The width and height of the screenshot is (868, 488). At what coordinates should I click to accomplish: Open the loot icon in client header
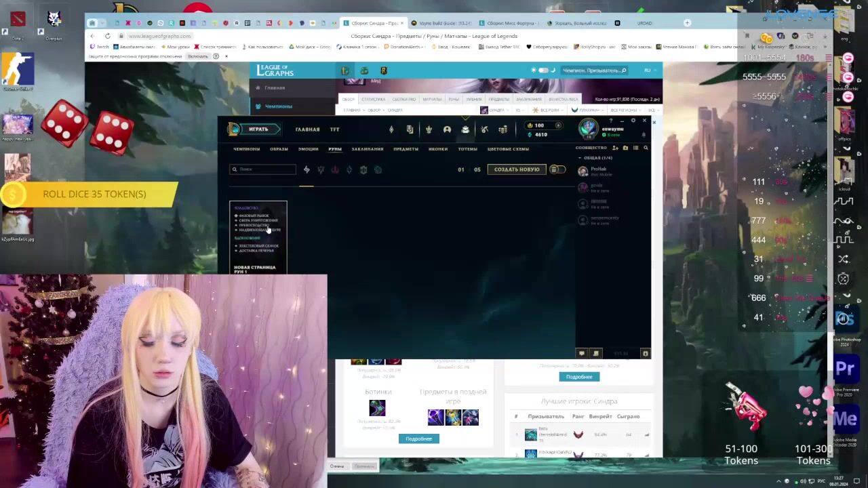pos(484,129)
